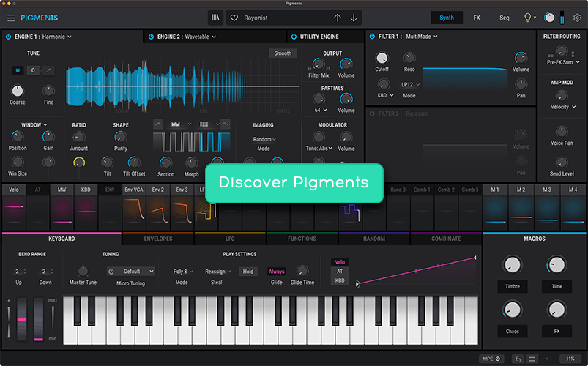Click the Timbre macro knob
The width and height of the screenshot is (588, 366).
pyautogui.click(x=513, y=265)
